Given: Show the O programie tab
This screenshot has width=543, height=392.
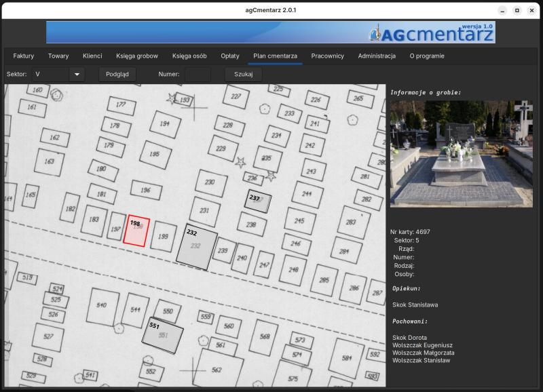Looking at the screenshot, I should [x=427, y=56].
